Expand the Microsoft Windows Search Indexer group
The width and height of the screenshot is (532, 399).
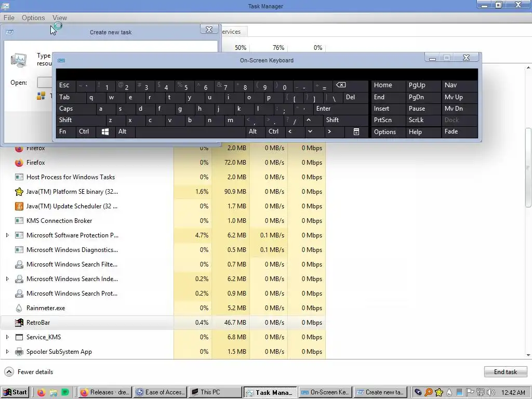[x=7, y=279]
